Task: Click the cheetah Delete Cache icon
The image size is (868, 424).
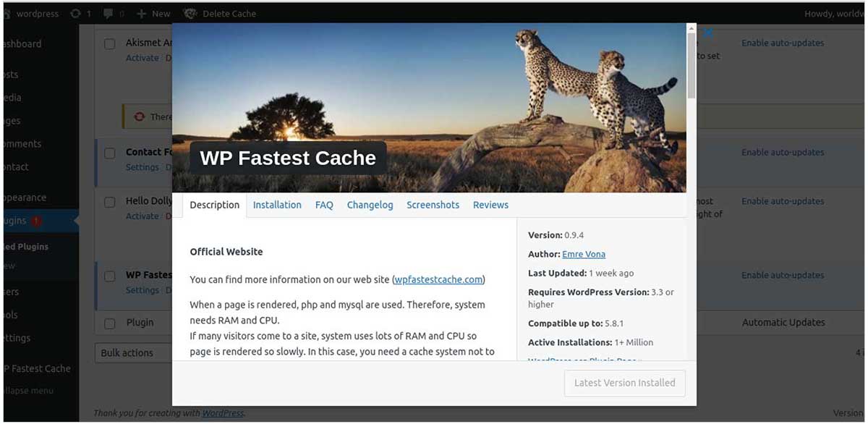Action: click(190, 13)
